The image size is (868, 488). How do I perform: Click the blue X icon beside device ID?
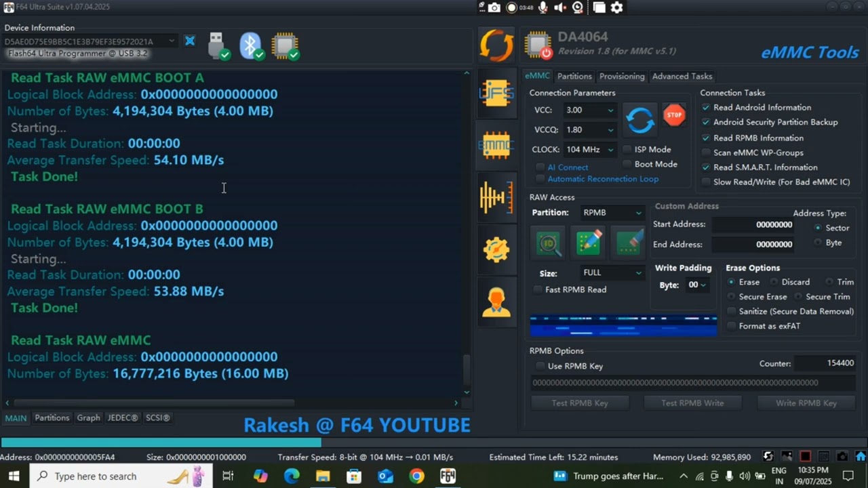tap(190, 41)
